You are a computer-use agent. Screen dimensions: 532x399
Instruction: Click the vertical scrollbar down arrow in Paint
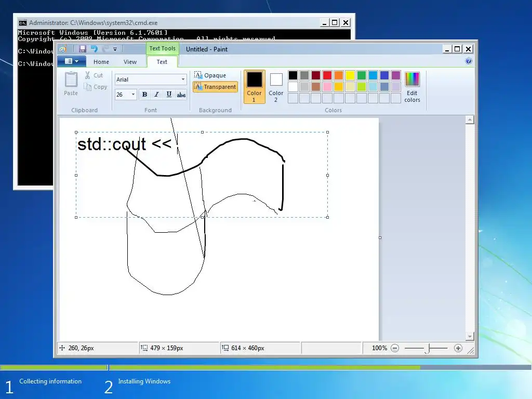coord(470,337)
